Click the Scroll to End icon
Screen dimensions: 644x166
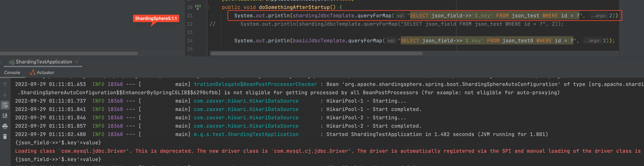[5, 115]
